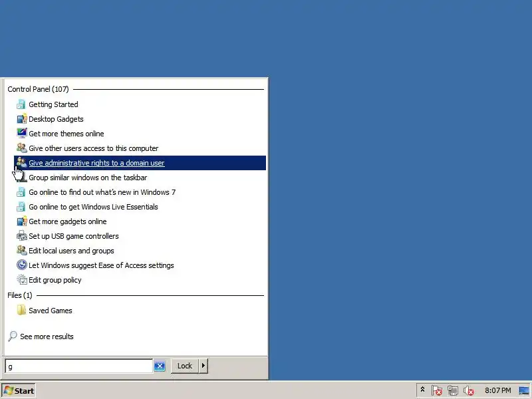The image size is (532, 399).
Task: Click the Get more themes online icon
Action: tap(21, 134)
